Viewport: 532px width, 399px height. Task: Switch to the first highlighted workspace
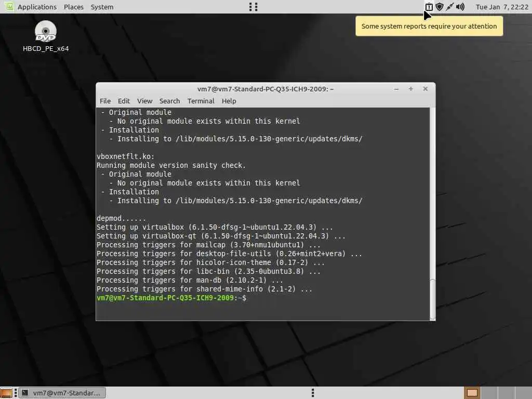point(472,393)
